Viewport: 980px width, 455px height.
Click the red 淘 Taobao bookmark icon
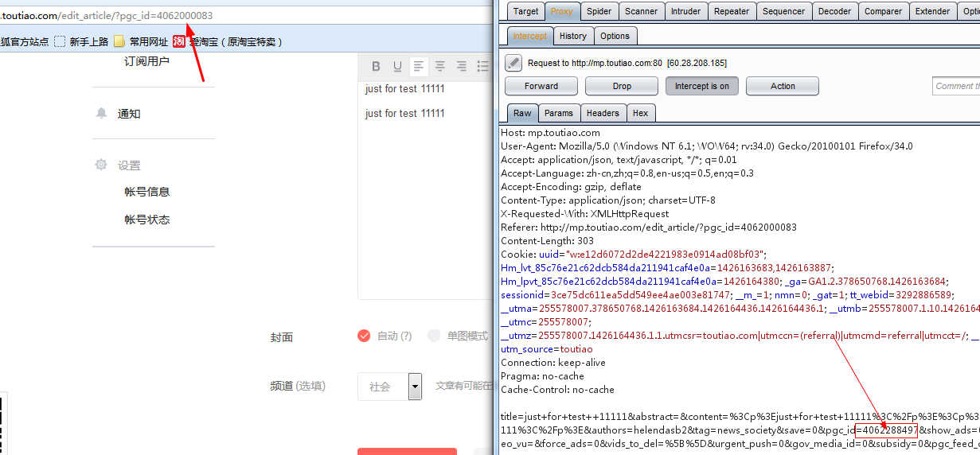179,41
